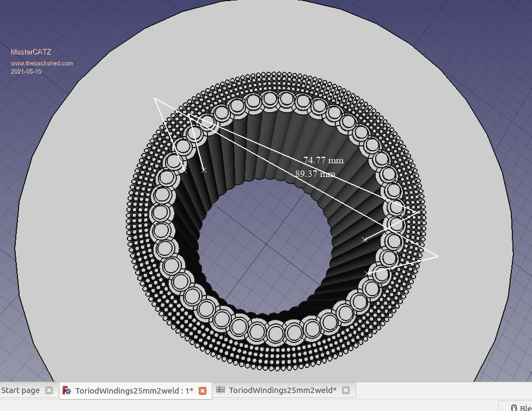Close the ToriodWindings25mm2weld : 1* tab
532x411 pixels.
(203, 391)
